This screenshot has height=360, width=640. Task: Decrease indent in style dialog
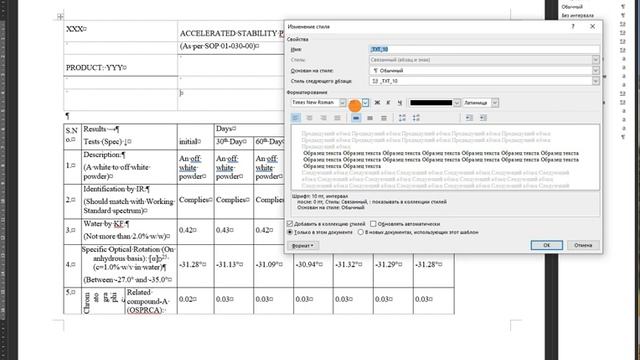[x=469, y=118]
